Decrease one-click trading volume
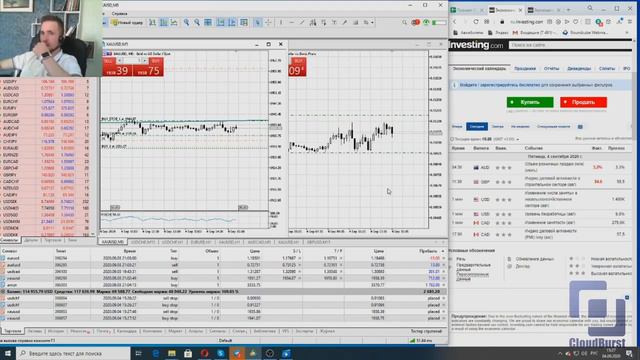Viewport: 640px width, 360px height. tap(120, 61)
